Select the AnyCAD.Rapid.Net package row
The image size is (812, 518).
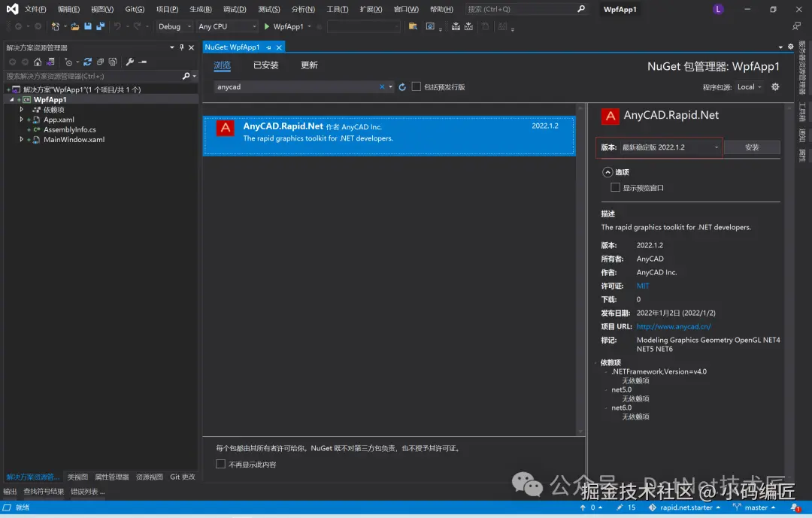point(389,136)
